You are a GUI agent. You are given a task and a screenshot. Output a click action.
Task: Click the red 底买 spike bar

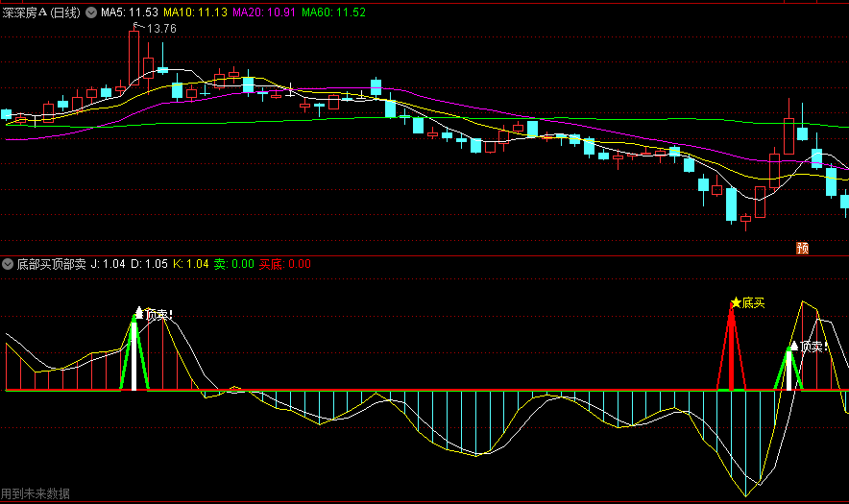732,355
